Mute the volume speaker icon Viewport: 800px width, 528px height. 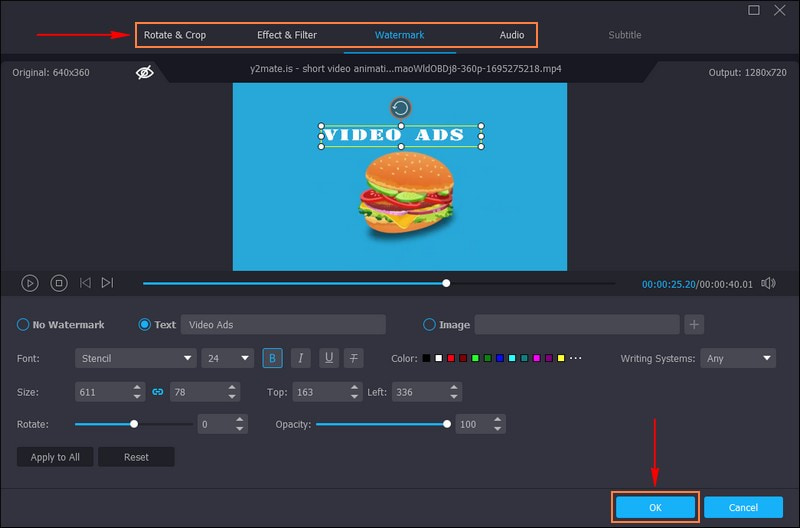pyautogui.click(x=768, y=283)
